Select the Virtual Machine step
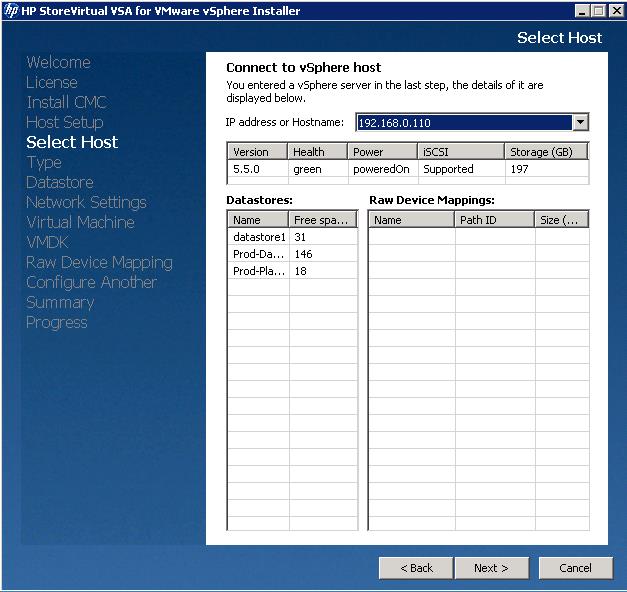 click(x=80, y=222)
